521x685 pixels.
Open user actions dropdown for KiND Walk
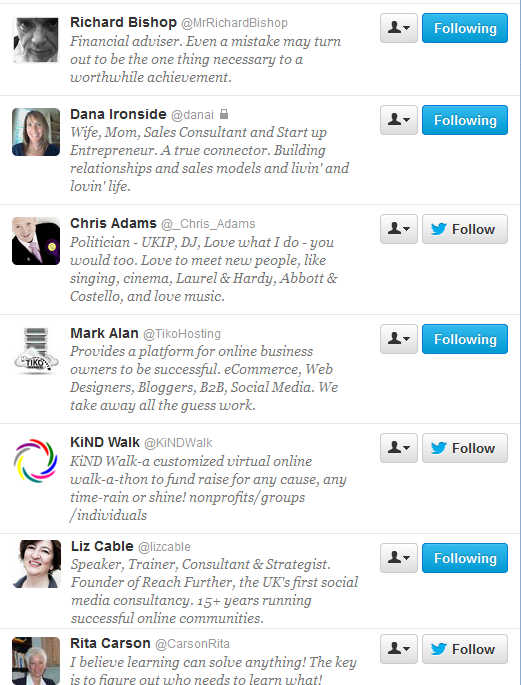tap(399, 448)
